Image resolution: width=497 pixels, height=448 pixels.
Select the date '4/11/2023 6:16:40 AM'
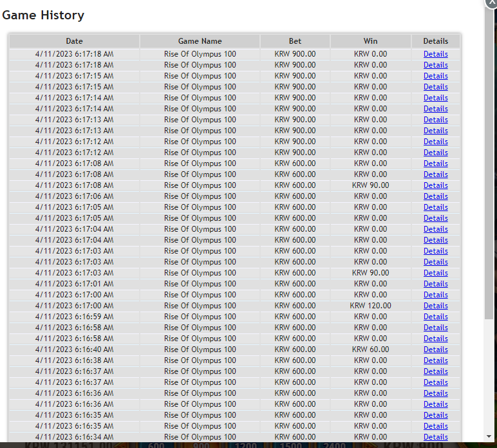point(74,350)
